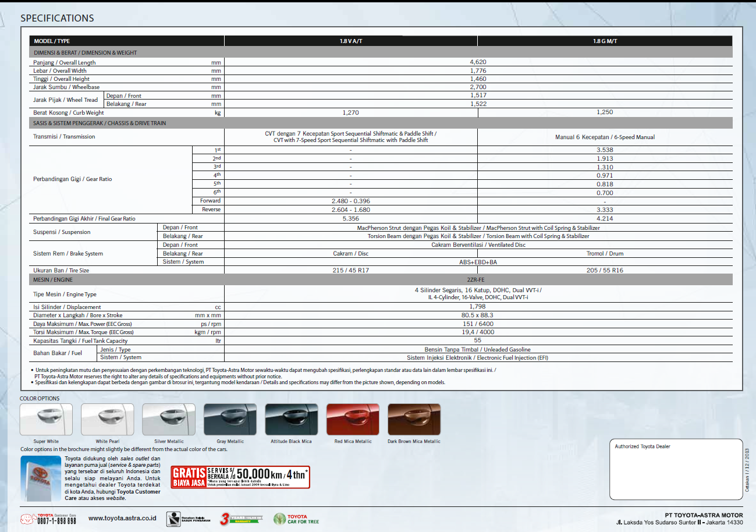Click the MODEL / TYPE header cell
Screen dimensions: 756x532
click(x=127, y=41)
